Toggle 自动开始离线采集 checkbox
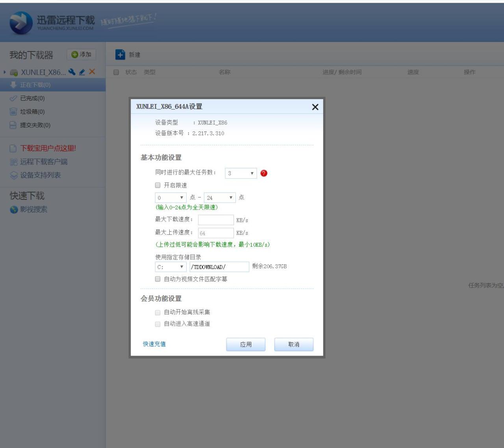The width and height of the screenshot is (504, 448). [x=158, y=312]
